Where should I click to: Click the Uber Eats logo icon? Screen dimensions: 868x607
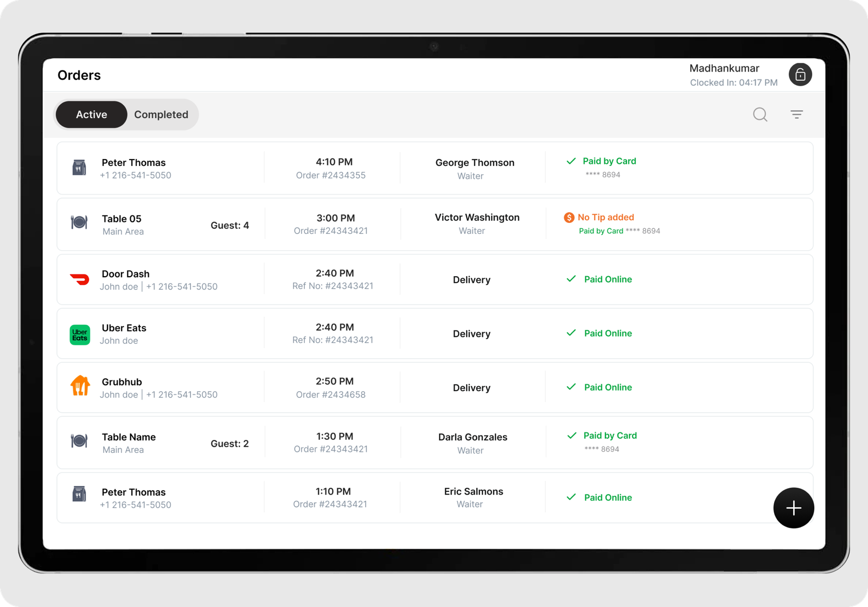click(80, 335)
